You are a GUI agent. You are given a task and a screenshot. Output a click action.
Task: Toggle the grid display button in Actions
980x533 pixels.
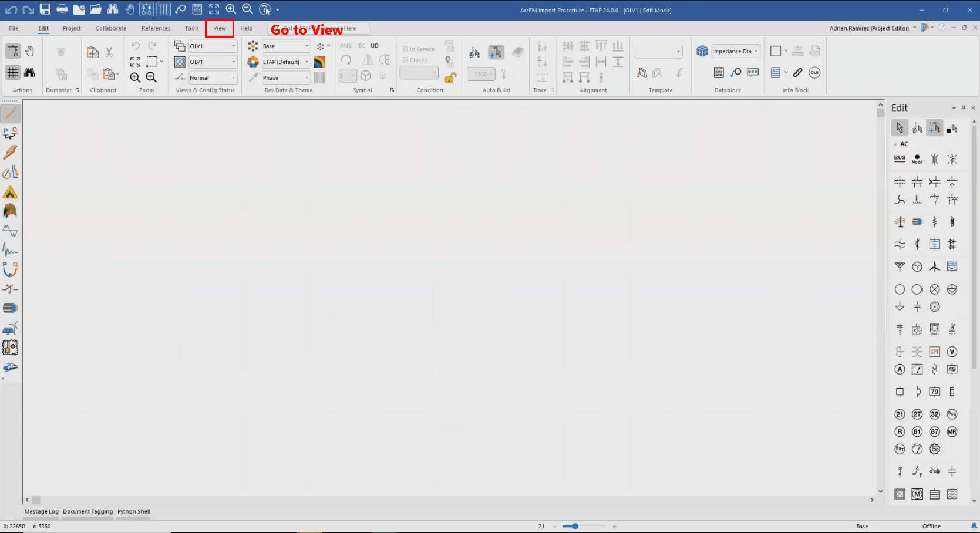pos(13,72)
